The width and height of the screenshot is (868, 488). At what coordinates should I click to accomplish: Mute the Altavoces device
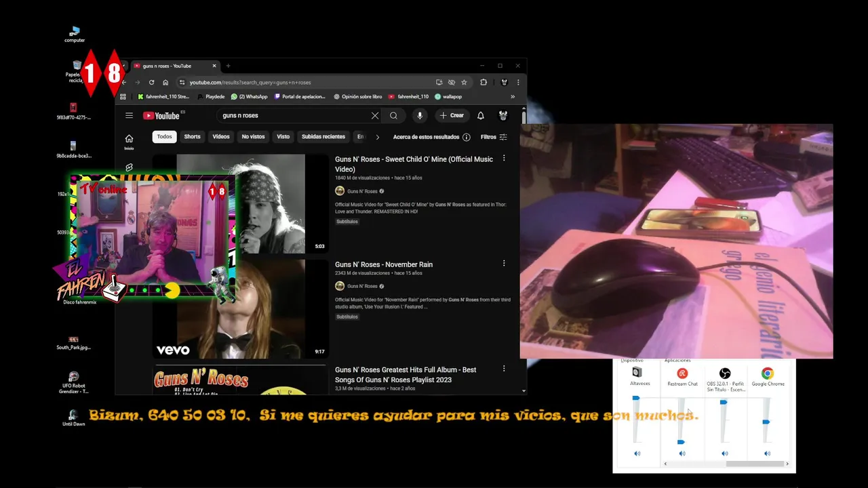point(637,453)
